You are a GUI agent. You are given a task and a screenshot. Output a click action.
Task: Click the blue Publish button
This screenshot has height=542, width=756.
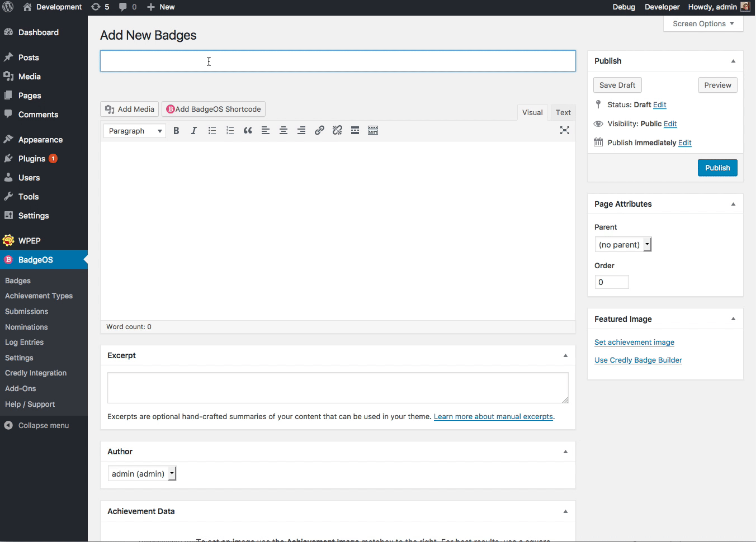coord(717,168)
